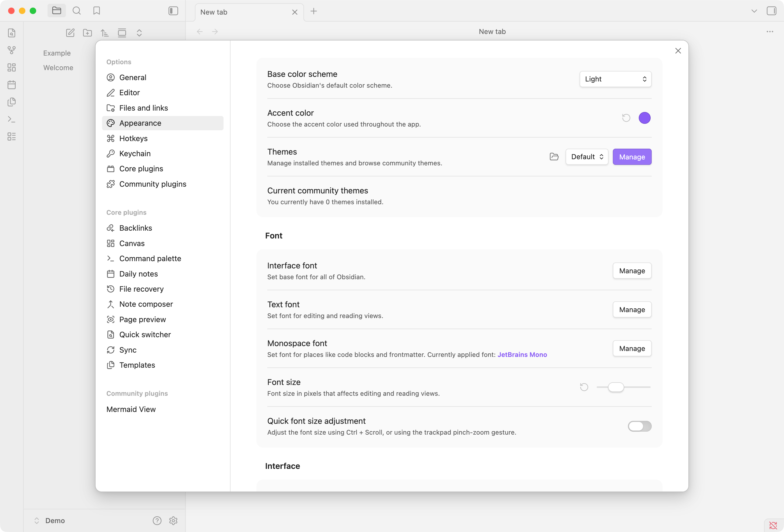The height and width of the screenshot is (532, 784).
Task: Open the current theme folder icon next to Themes
Action: point(554,156)
